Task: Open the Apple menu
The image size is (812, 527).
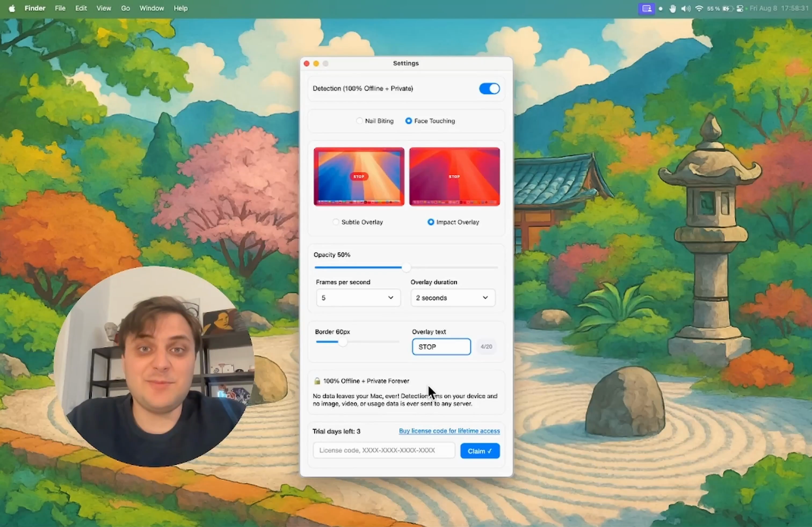Action: 12,8
